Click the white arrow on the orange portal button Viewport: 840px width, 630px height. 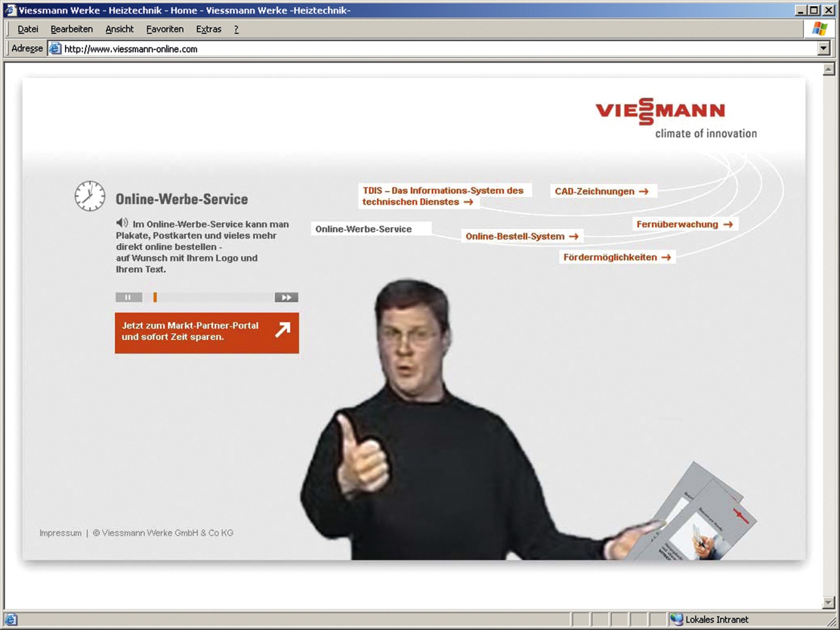coord(283,329)
